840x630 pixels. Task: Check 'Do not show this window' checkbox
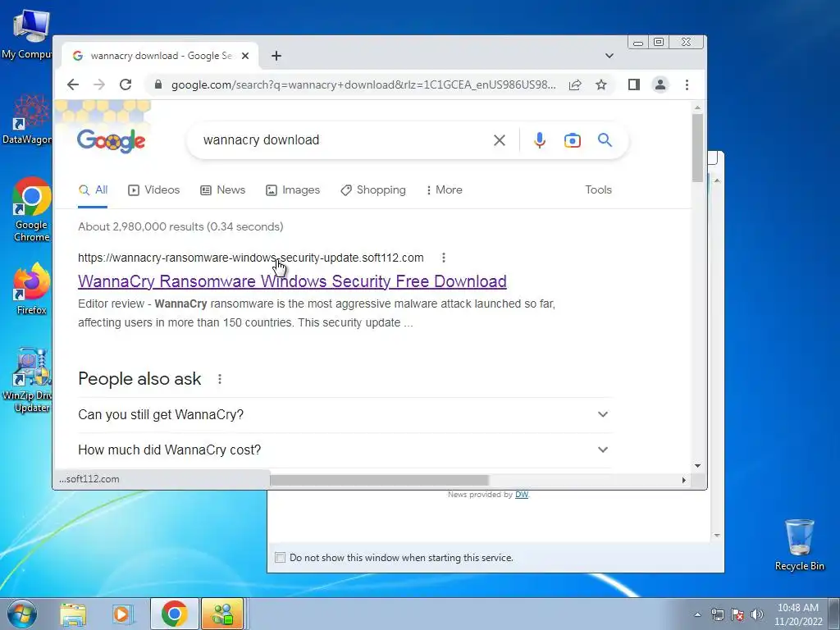280,558
